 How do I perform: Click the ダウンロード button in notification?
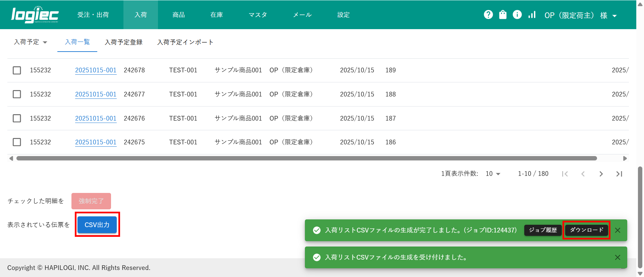pyautogui.click(x=586, y=230)
